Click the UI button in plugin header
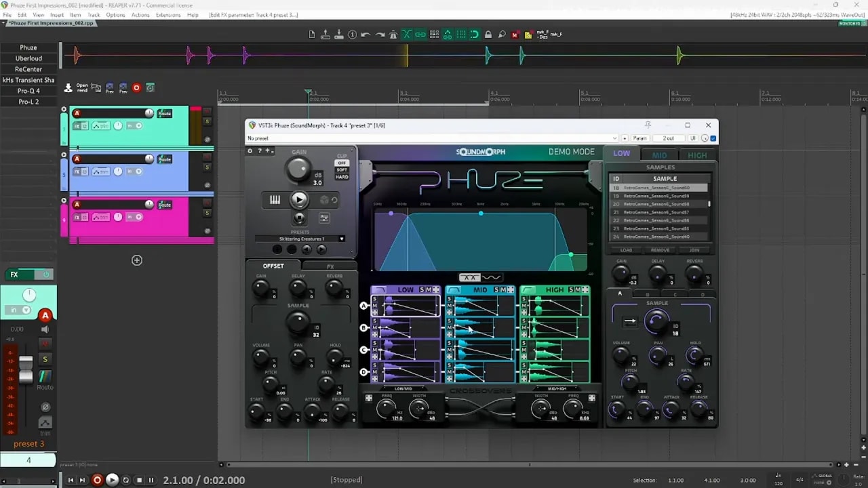 pos(693,138)
